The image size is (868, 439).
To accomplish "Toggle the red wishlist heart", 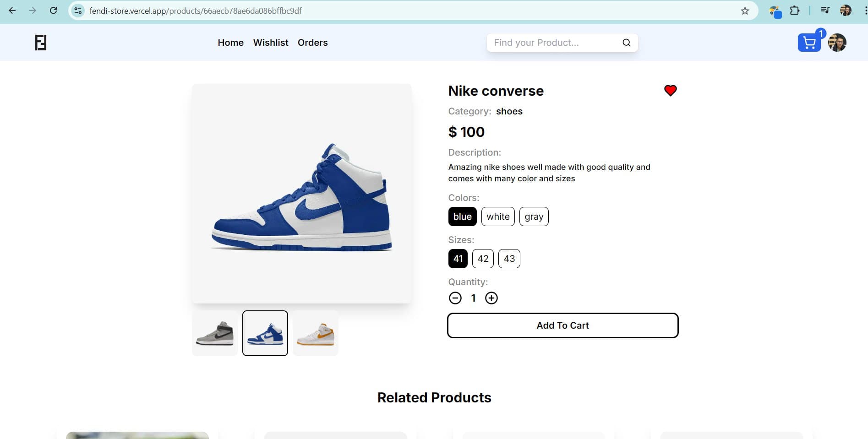I will pos(670,91).
